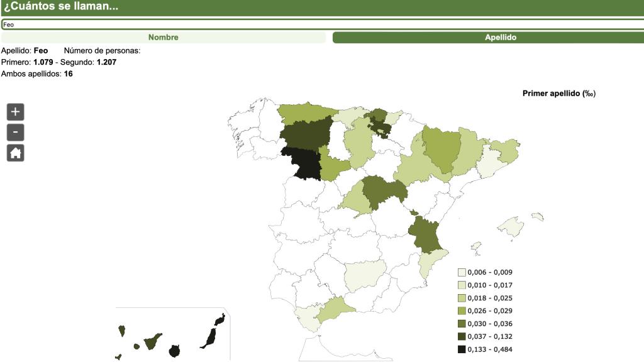Viewport: 644px width, 362px height.
Task: Select the black Zamora province on map
Action: [x=301, y=165]
